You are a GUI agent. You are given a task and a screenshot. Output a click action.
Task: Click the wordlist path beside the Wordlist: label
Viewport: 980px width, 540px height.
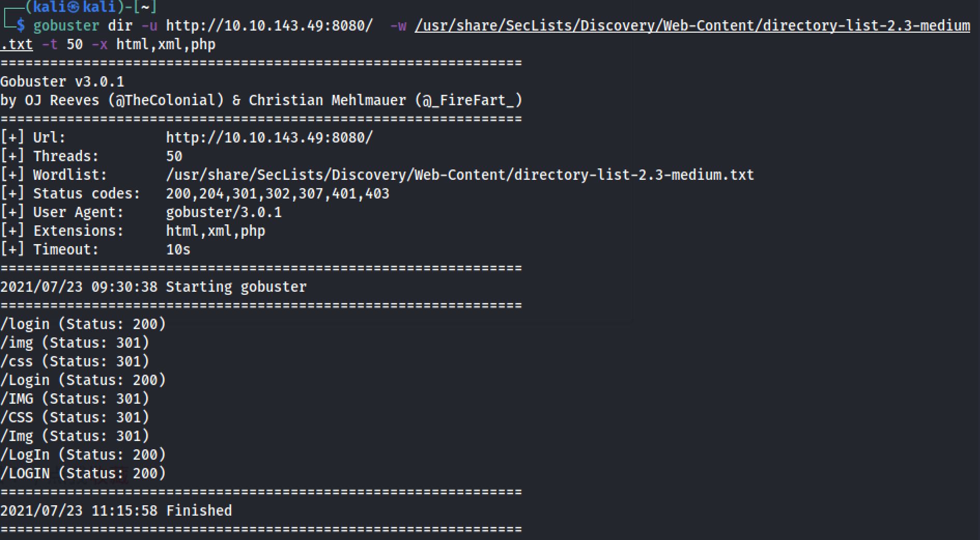[460, 175]
